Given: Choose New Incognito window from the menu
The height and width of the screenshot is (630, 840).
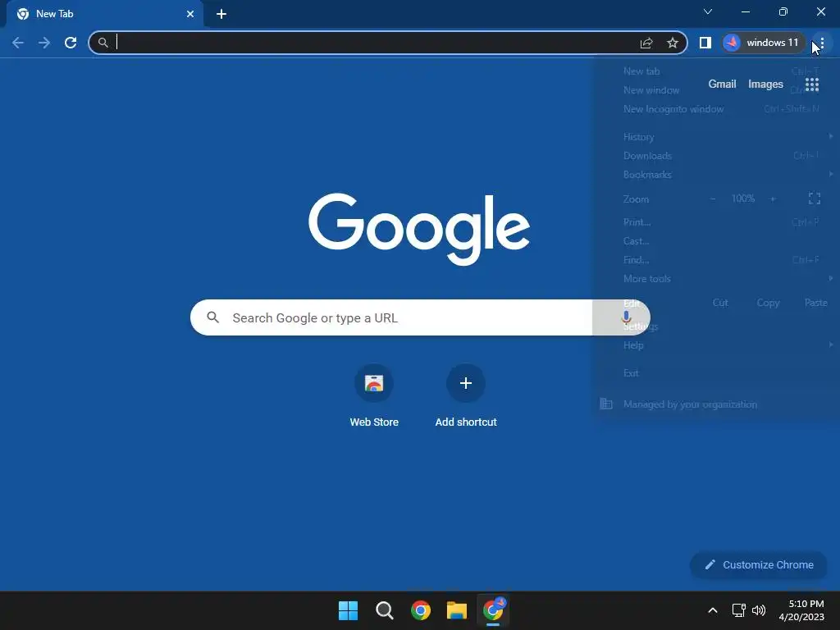Looking at the screenshot, I should (715, 109).
